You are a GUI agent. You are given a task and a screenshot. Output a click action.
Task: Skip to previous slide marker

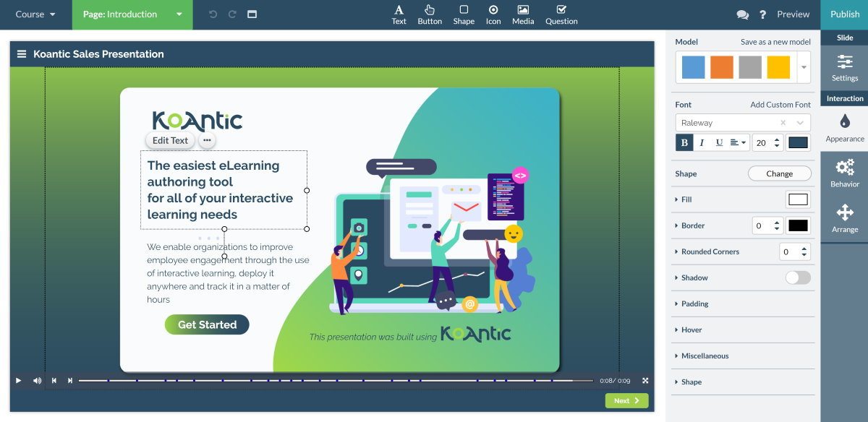(54, 381)
